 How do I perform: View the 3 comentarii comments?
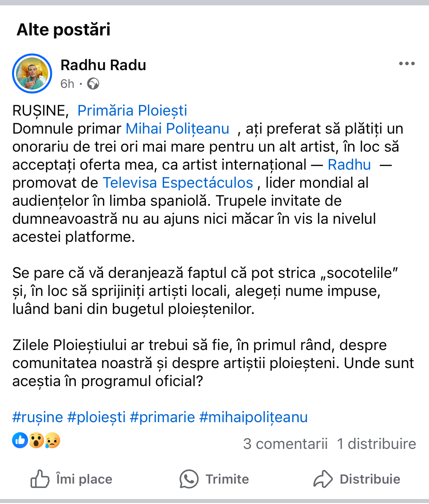(x=285, y=444)
